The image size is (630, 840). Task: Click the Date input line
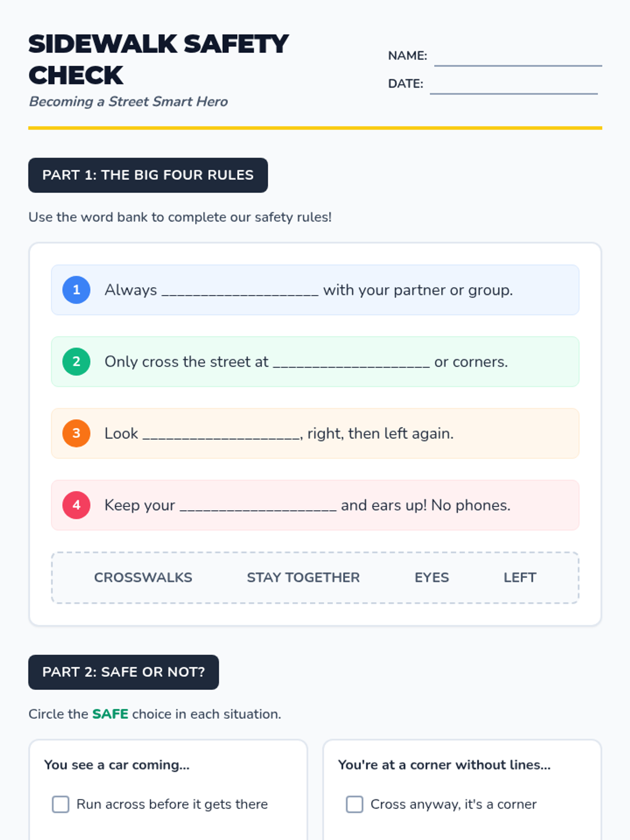tap(513, 86)
